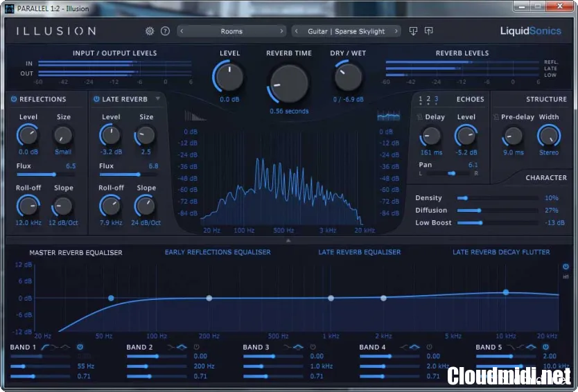Click the preset load icon
578x392 pixels.
coord(413,31)
